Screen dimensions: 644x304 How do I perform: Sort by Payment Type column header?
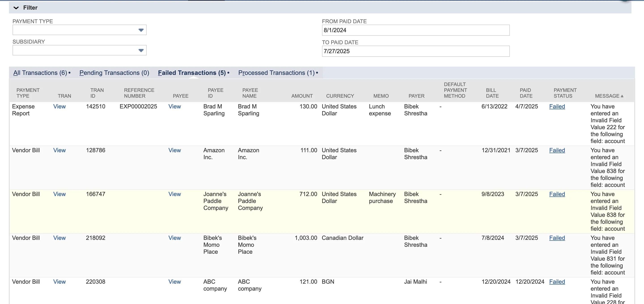click(28, 93)
